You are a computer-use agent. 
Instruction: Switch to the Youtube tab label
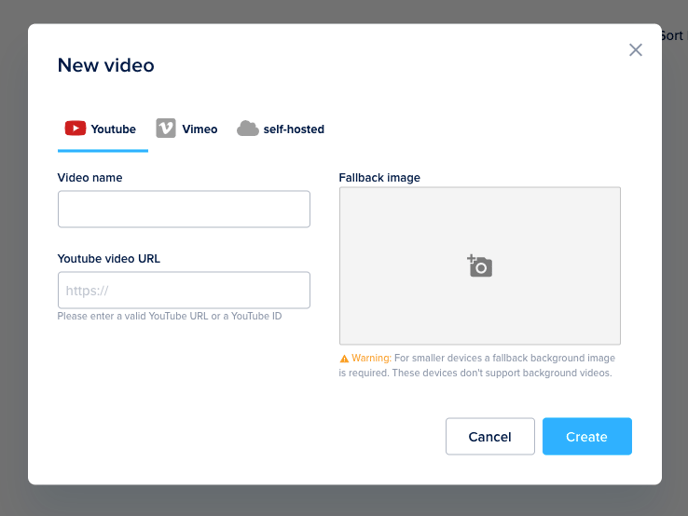[x=113, y=129]
